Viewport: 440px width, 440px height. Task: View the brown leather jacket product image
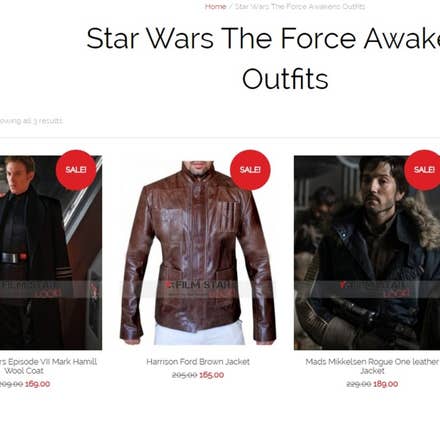(x=198, y=253)
